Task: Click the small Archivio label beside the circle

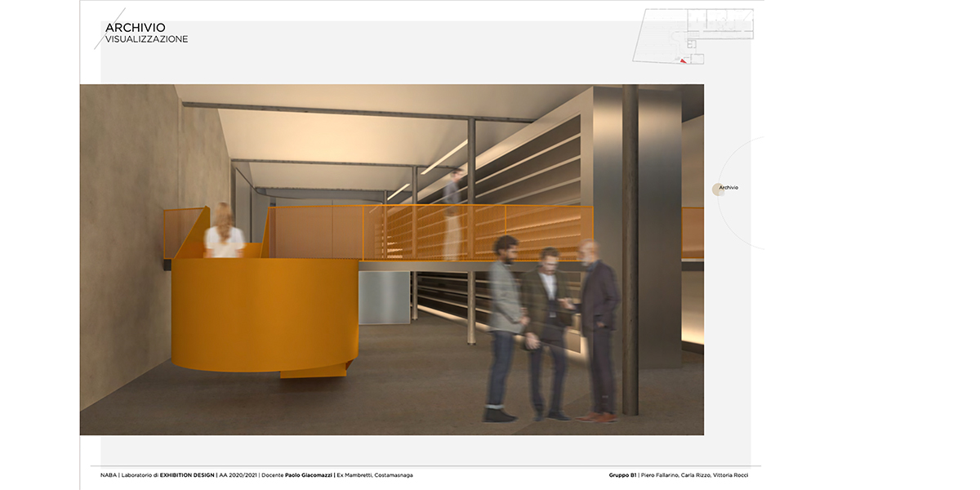Action: coord(729,188)
